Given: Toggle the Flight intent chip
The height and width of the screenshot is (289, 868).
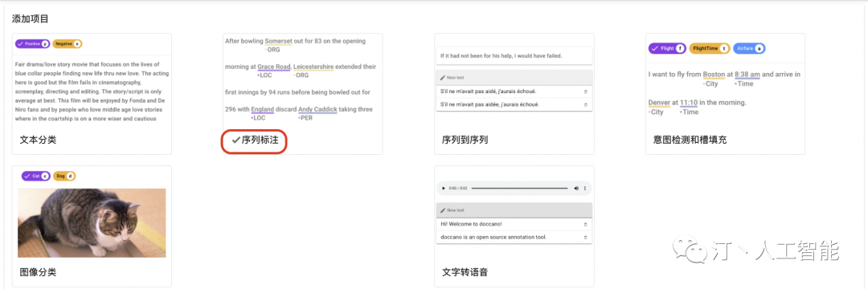Looking at the screenshot, I should tap(668, 49).
